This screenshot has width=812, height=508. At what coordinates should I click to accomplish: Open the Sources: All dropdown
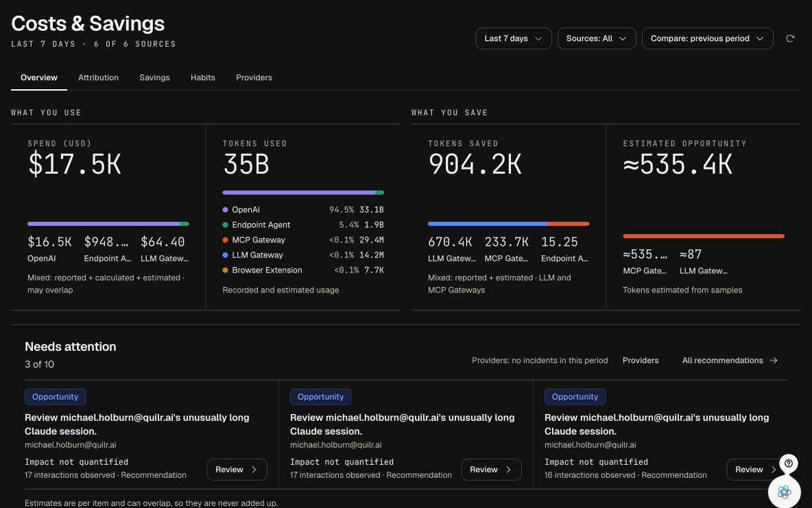coord(597,38)
